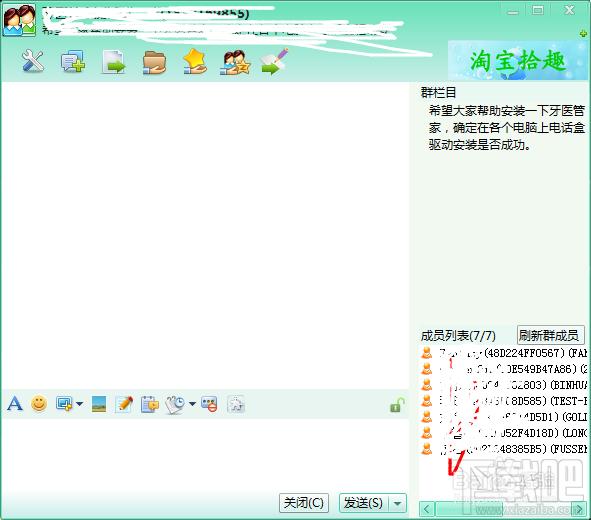
Task: Expand the screen capture dropdown arrow
Action: click(x=79, y=404)
